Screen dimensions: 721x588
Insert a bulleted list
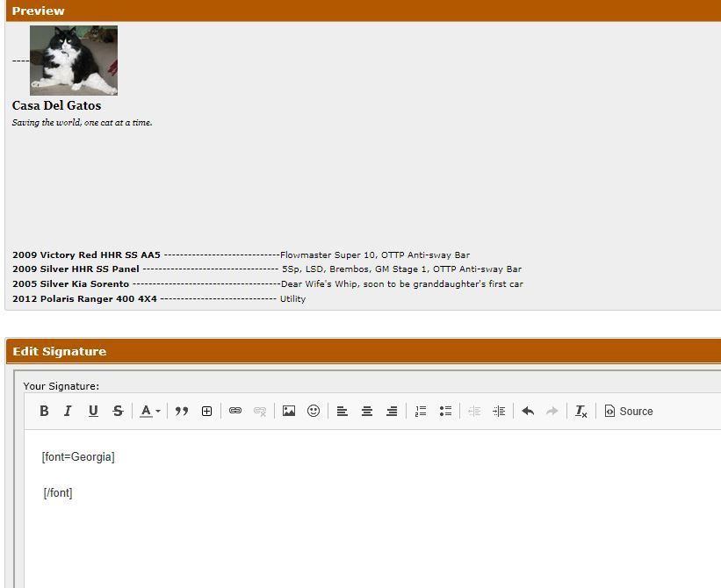point(445,411)
